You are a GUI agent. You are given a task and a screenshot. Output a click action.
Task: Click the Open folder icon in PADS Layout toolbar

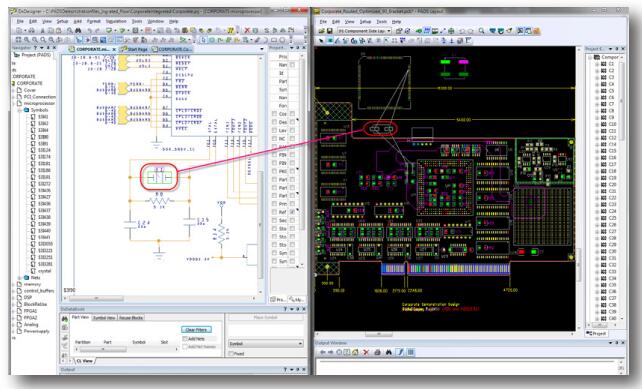[322, 31]
